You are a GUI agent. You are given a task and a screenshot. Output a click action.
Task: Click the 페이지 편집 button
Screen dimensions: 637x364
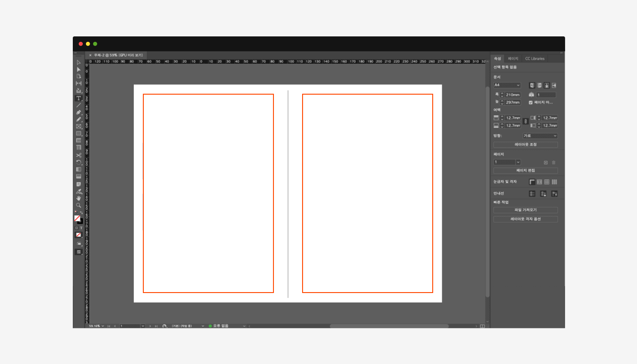click(x=526, y=171)
